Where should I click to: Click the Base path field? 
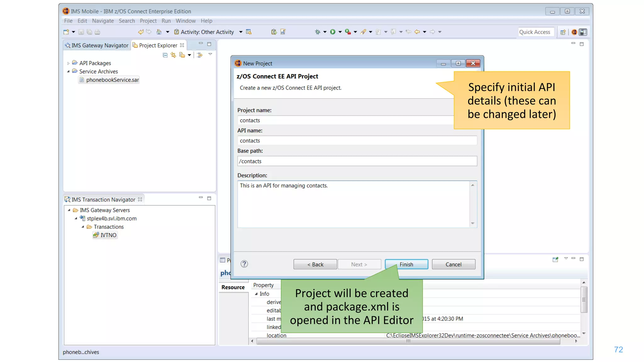[x=357, y=161]
